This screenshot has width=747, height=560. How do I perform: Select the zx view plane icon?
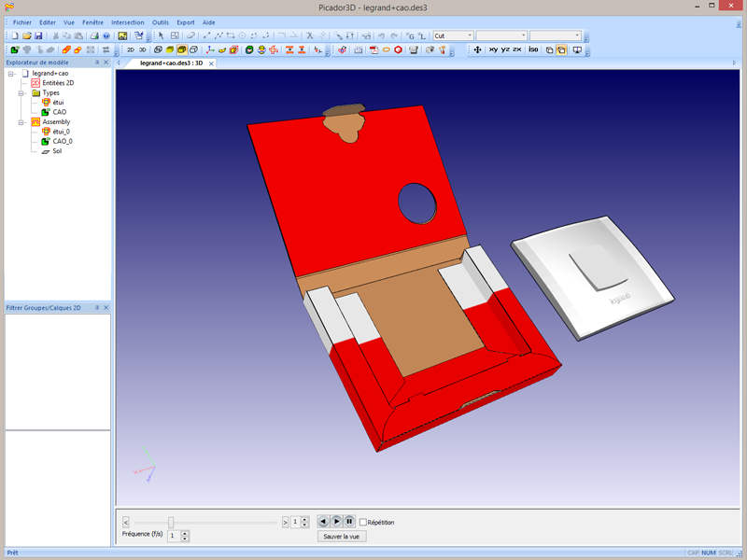pos(517,49)
